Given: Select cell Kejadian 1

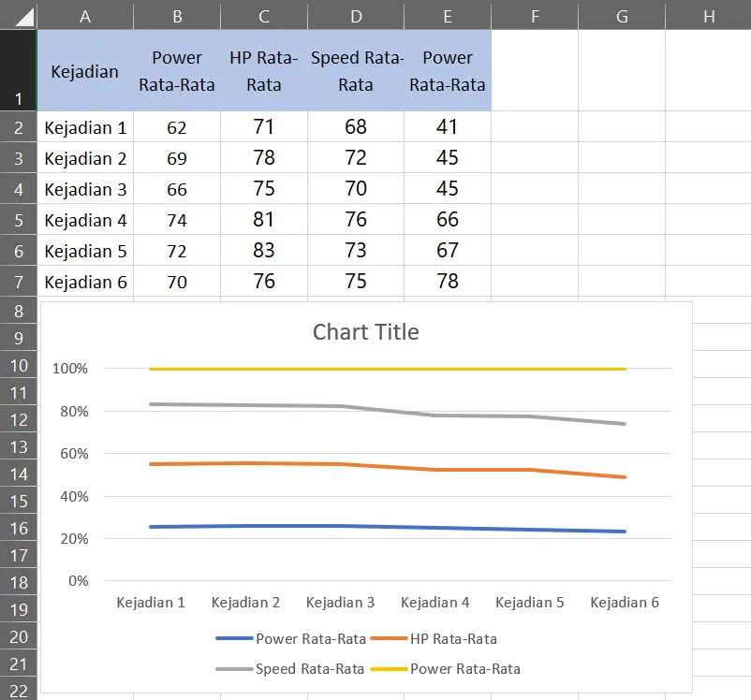Looking at the screenshot, I should [x=85, y=127].
